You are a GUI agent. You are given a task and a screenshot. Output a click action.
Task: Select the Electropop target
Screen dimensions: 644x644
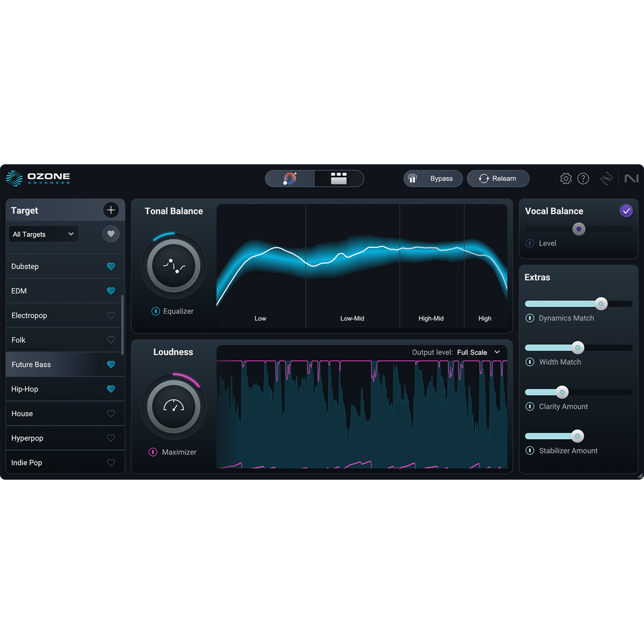pyautogui.click(x=65, y=316)
